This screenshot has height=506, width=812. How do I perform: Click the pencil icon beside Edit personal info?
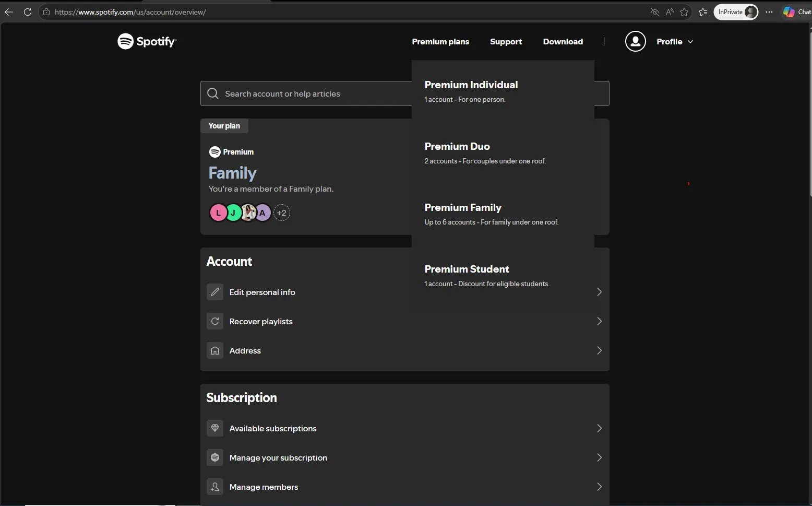(215, 292)
